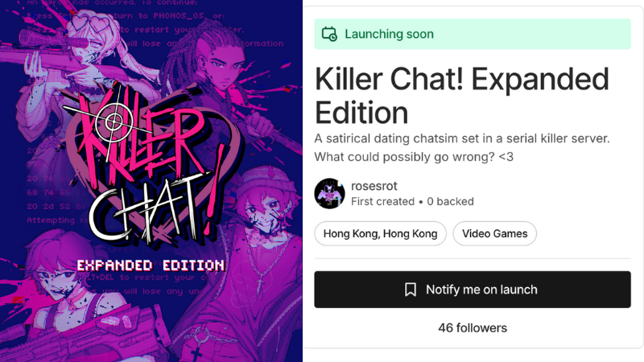
Task: Click the cross necklace pendant on character
Action: (260, 285)
